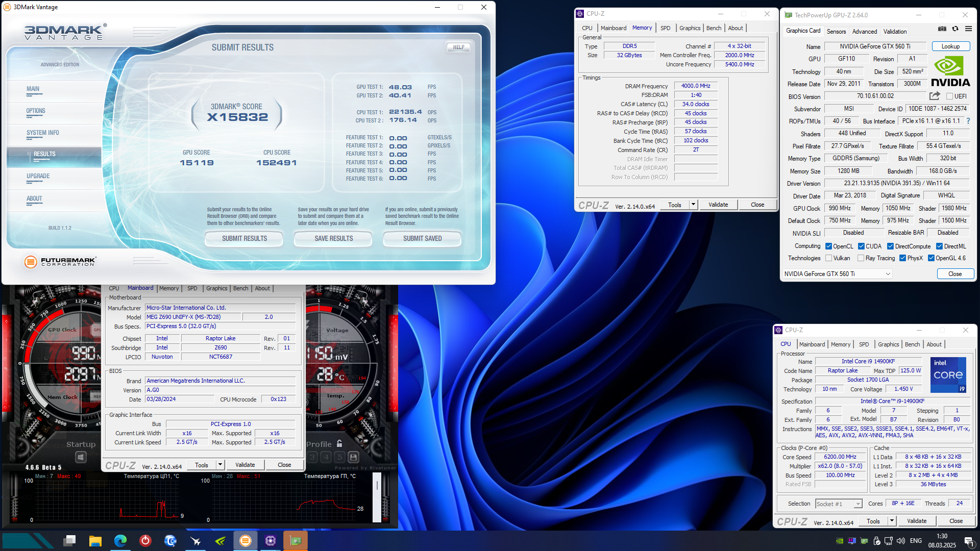
Task: Click the SUBMIT RESULTS button in 3DMark
Action: click(244, 238)
